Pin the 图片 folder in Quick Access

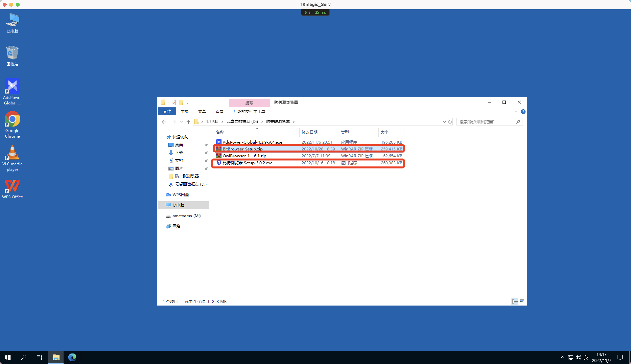click(207, 168)
